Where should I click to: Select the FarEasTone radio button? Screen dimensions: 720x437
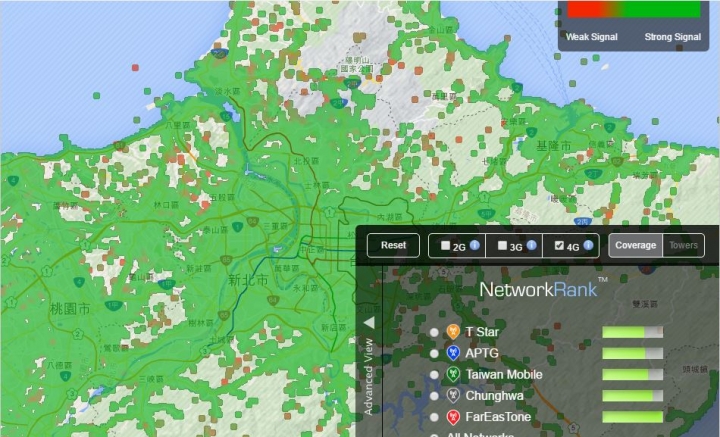434,417
